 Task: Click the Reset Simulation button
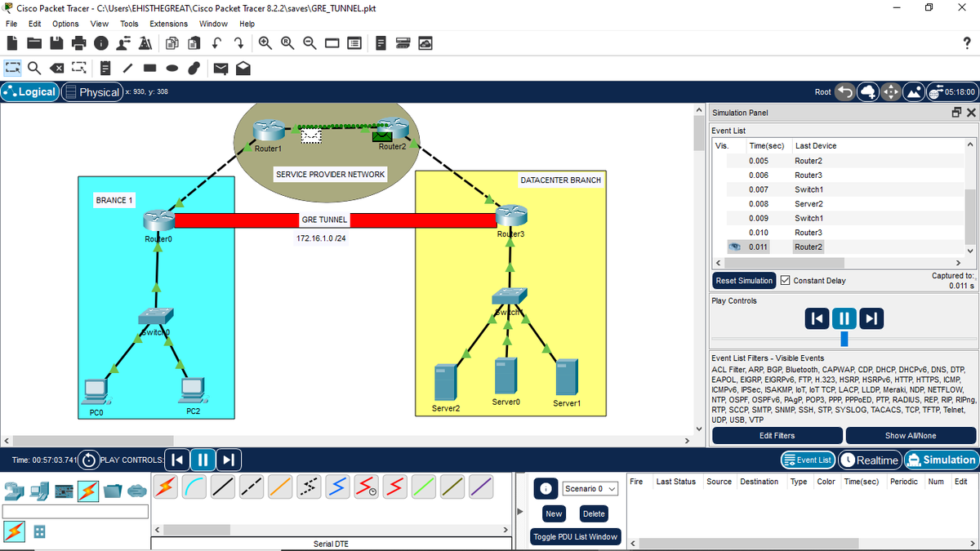[x=744, y=281]
